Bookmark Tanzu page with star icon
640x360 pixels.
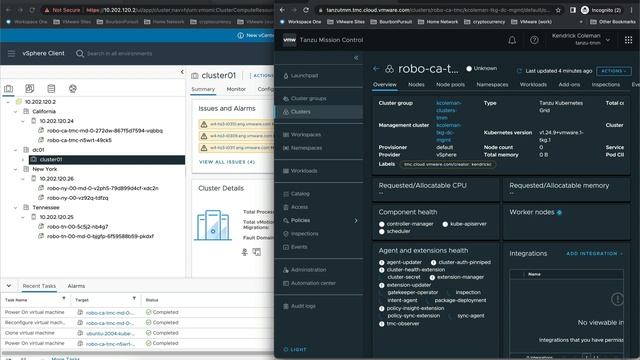(x=558, y=10)
